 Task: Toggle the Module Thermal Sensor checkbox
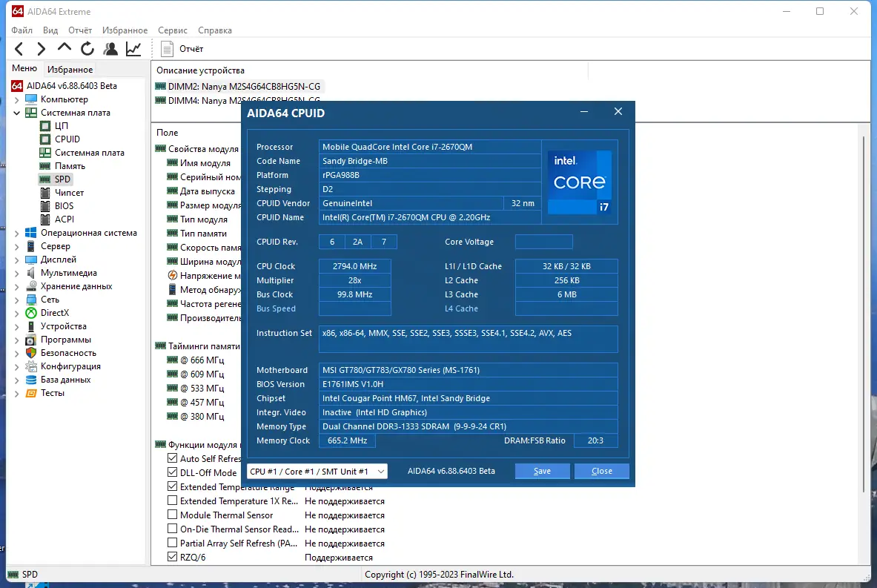pos(173,515)
